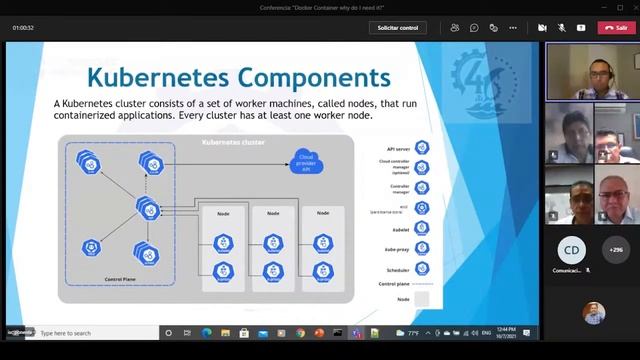Click the volume speaker tray icon
The image size is (640, 360).
(475, 333)
